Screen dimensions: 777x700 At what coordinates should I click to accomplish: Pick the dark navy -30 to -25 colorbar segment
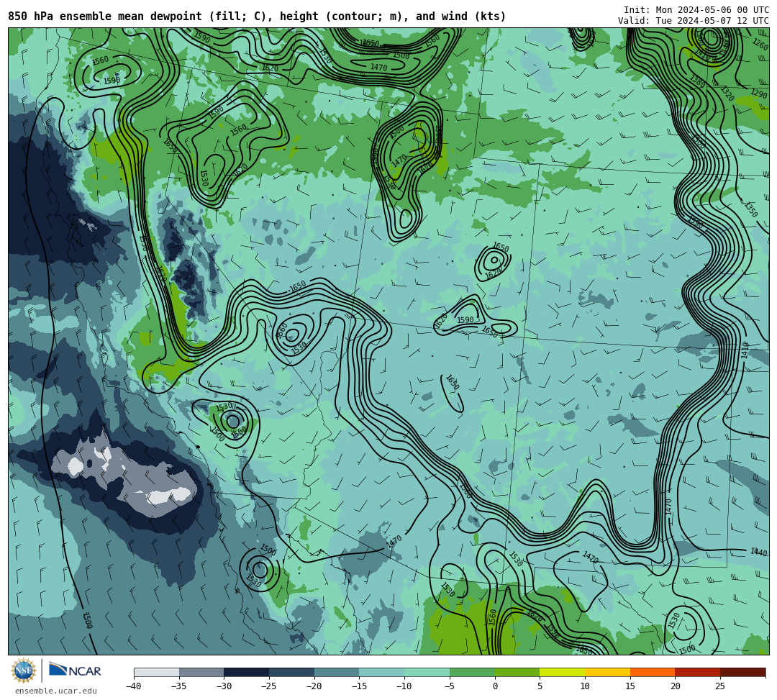[247, 672]
